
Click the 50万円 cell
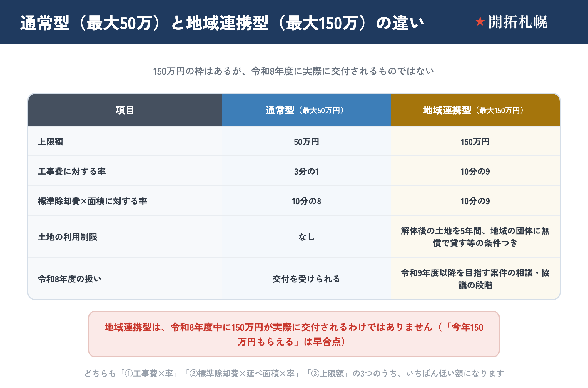tap(306, 142)
